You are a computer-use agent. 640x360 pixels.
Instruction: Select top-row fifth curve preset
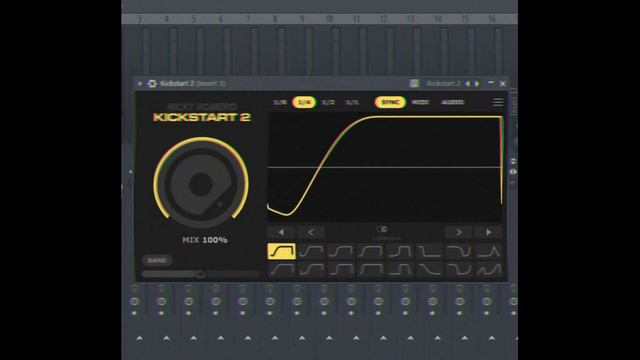coord(400,251)
